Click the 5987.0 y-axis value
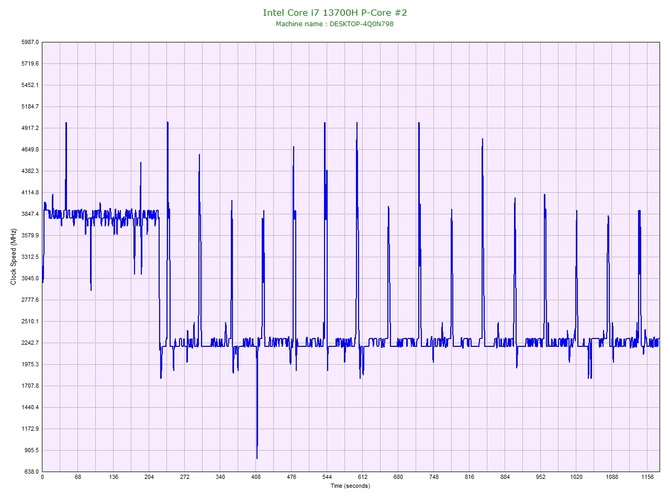The width and height of the screenshot is (670, 503). [x=30, y=42]
